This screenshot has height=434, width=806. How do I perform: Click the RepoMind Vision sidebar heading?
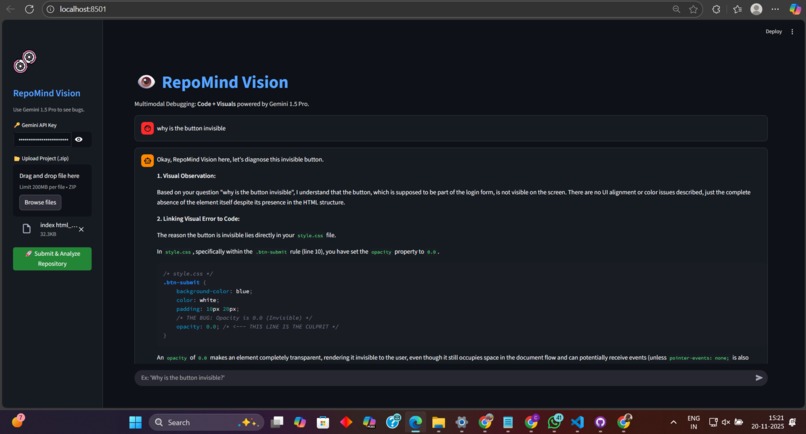(47, 94)
